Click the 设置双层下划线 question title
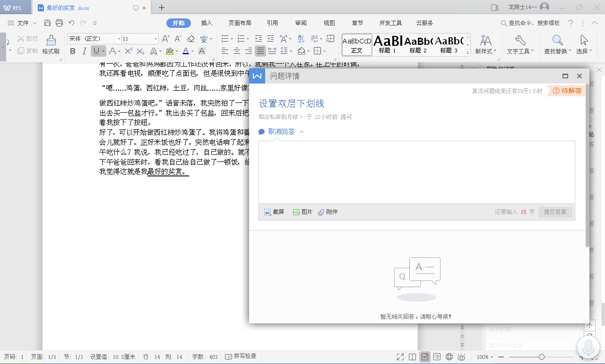605x364 pixels. pos(291,103)
